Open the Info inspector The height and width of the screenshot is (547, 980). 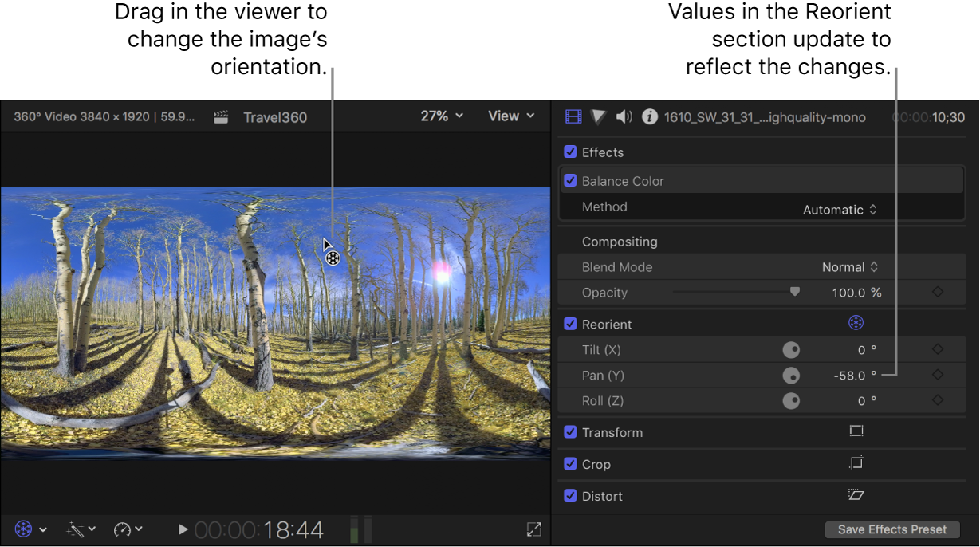click(650, 116)
